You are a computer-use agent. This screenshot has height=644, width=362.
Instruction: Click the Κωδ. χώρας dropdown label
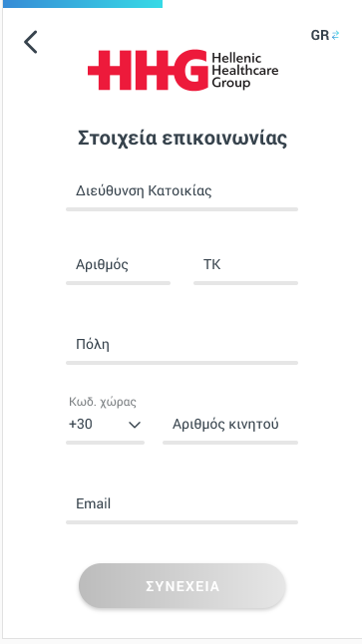(103, 402)
